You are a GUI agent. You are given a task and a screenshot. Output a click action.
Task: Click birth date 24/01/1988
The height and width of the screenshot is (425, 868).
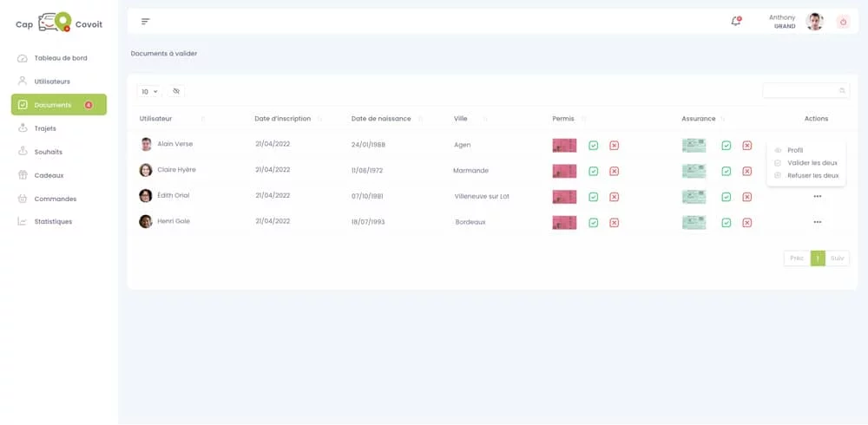368,145
